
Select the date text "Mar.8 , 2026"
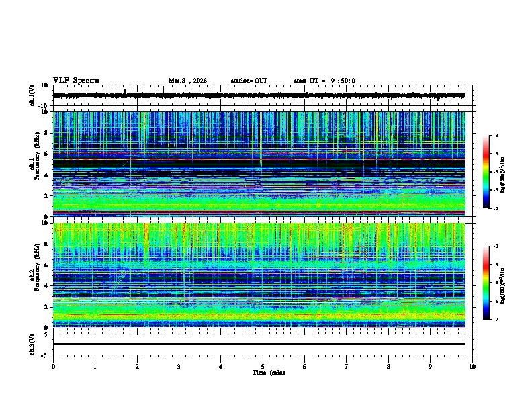click(x=187, y=81)
